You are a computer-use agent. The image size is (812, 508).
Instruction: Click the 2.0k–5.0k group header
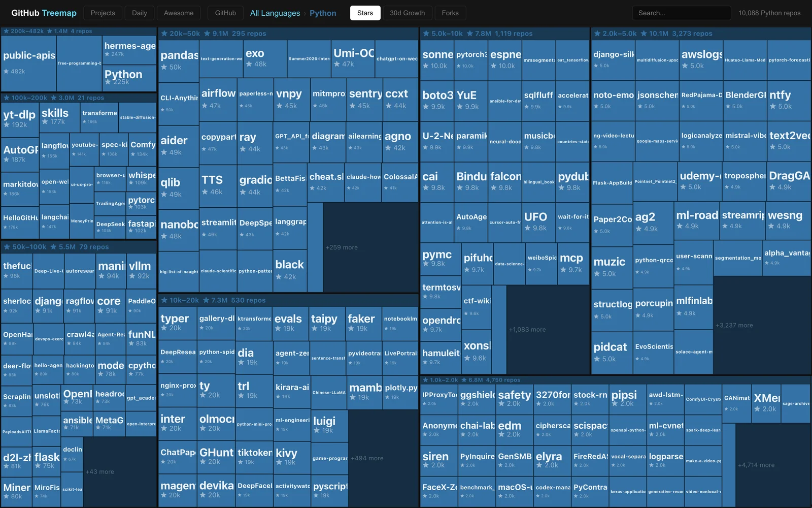[701, 34]
